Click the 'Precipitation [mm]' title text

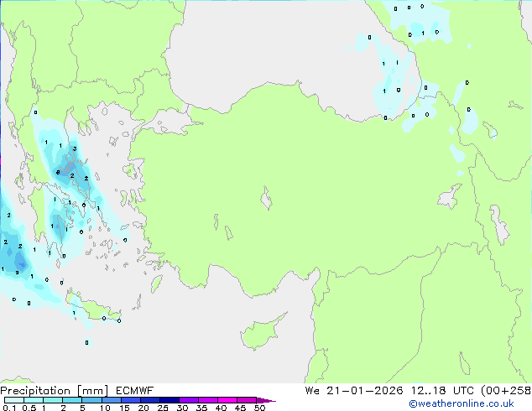click(54, 391)
